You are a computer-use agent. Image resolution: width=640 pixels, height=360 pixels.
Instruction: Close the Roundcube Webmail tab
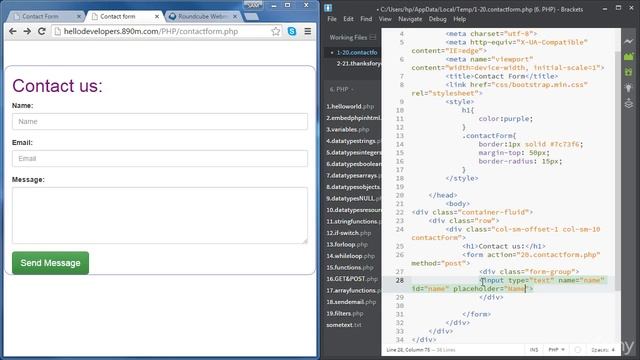[x=235, y=16]
